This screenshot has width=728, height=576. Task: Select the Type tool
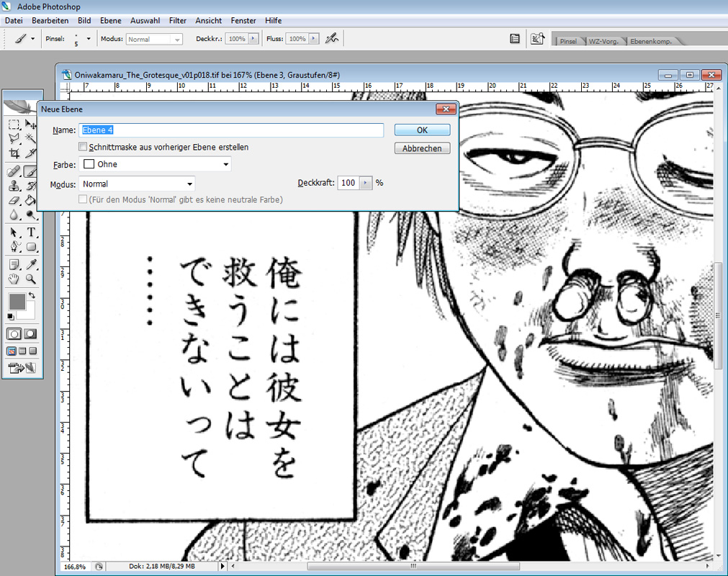(x=31, y=232)
